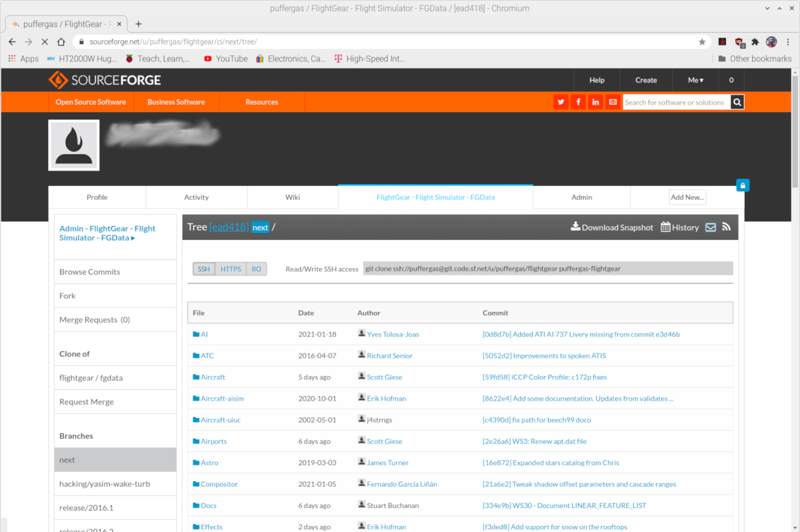The image size is (800, 532).
Task: Click Request Merge
Action: coord(115,402)
